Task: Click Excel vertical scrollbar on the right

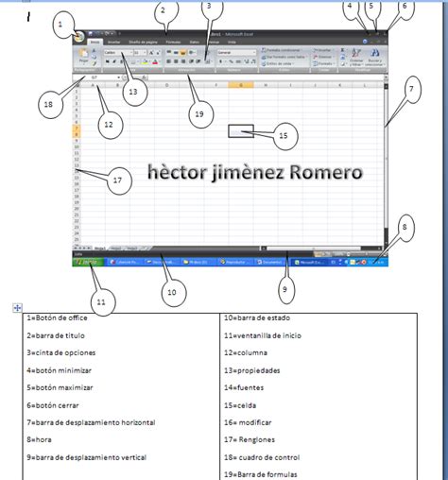Action: [x=386, y=163]
